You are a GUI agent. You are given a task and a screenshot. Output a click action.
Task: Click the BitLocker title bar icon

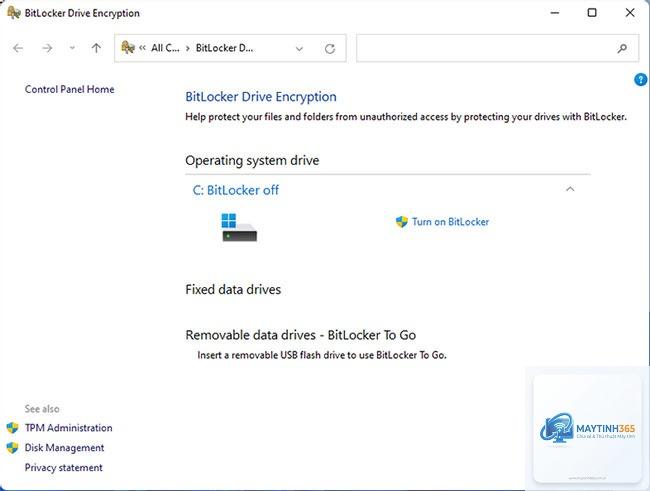tap(14, 13)
